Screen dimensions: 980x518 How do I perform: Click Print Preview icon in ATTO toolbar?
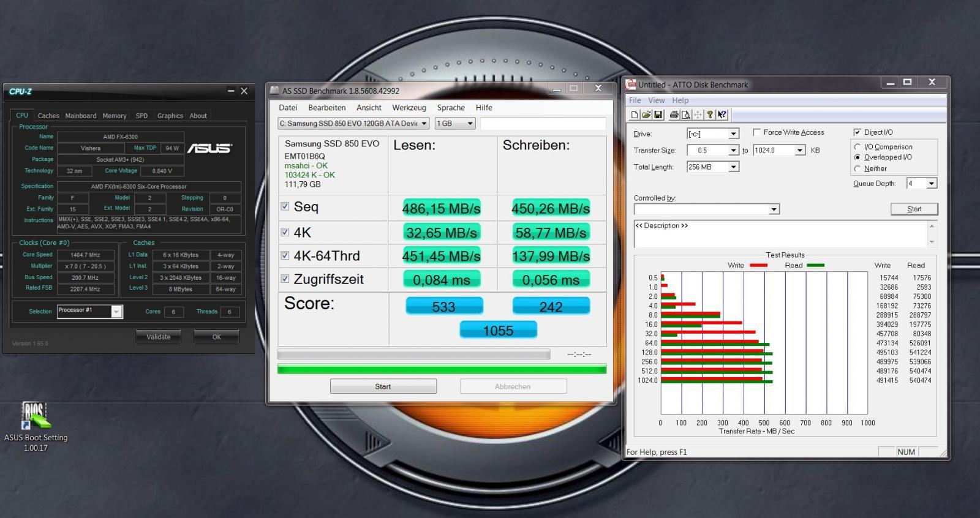tap(686, 114)
